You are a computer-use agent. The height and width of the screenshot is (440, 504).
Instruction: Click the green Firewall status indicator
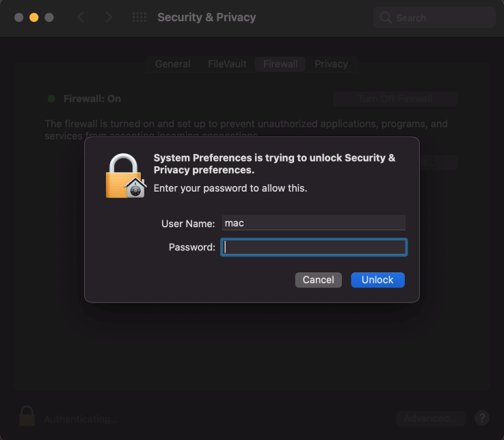(51, 99)
